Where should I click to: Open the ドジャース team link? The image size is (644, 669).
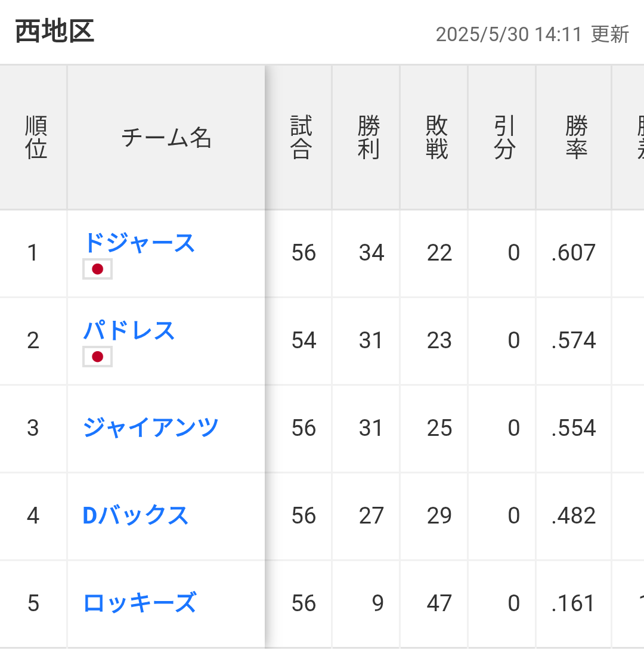click(x=139, y=243)
